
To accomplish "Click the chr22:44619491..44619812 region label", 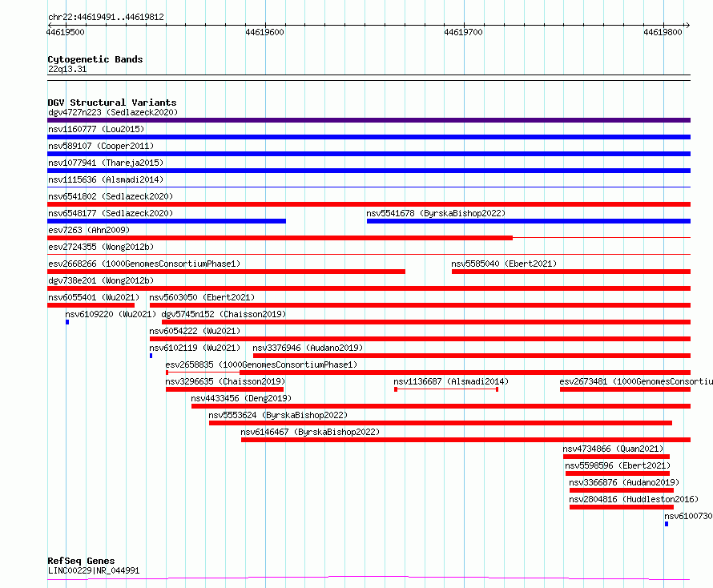I will tap(106, 18).
